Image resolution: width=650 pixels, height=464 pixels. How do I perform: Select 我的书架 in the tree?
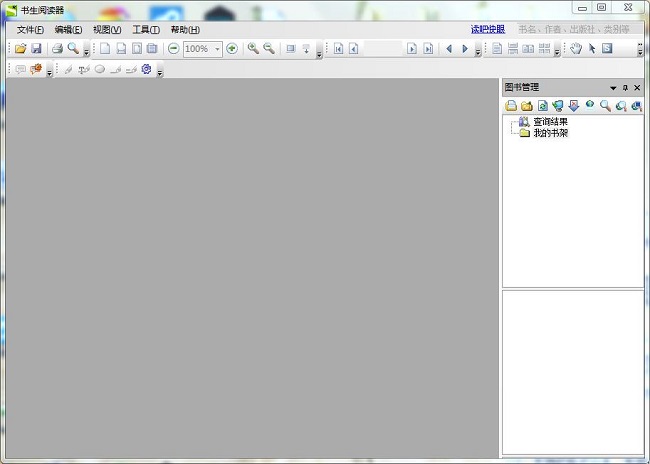550,133
